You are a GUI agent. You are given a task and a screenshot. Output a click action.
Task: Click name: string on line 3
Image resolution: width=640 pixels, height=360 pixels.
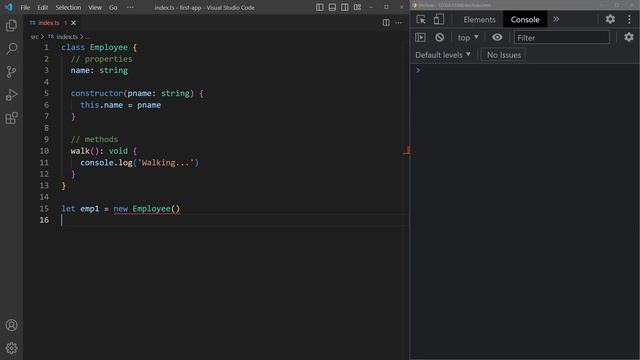coord(99,70)
